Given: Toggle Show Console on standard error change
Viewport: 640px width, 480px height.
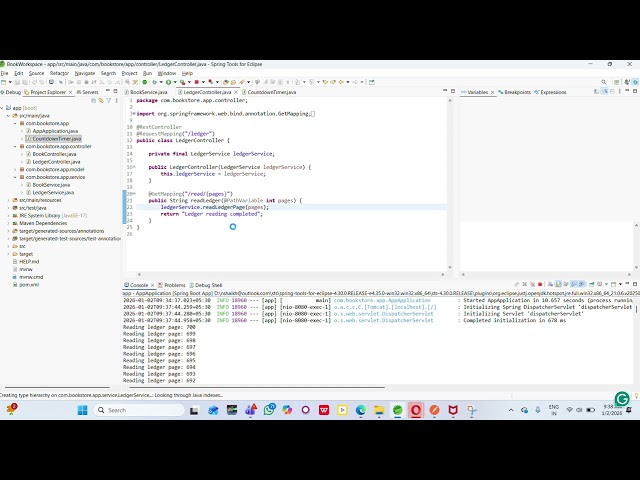Looking at the screenshot, I should point(582,284).
